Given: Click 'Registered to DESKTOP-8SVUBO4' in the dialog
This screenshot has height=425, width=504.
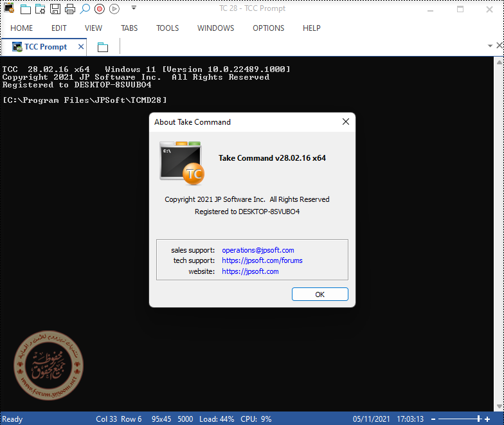Looking at the screenshot, I should click(247, 212).
